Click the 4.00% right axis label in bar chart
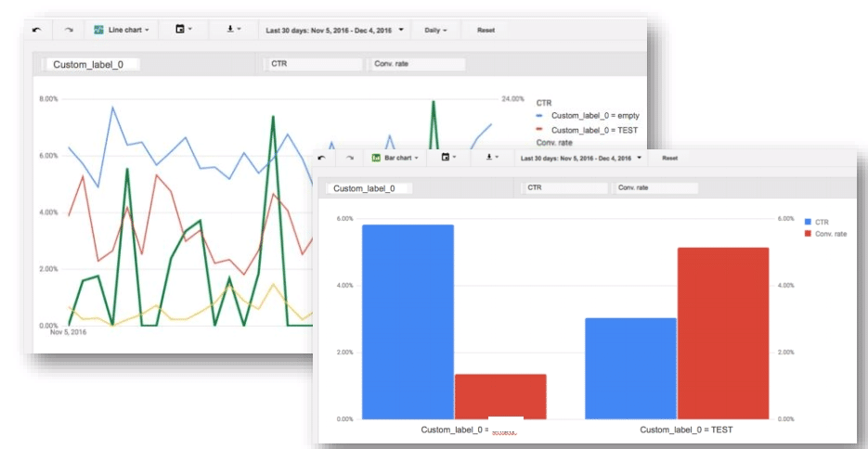868x449 pixels. pyautogui.click(x=785, y=286)
